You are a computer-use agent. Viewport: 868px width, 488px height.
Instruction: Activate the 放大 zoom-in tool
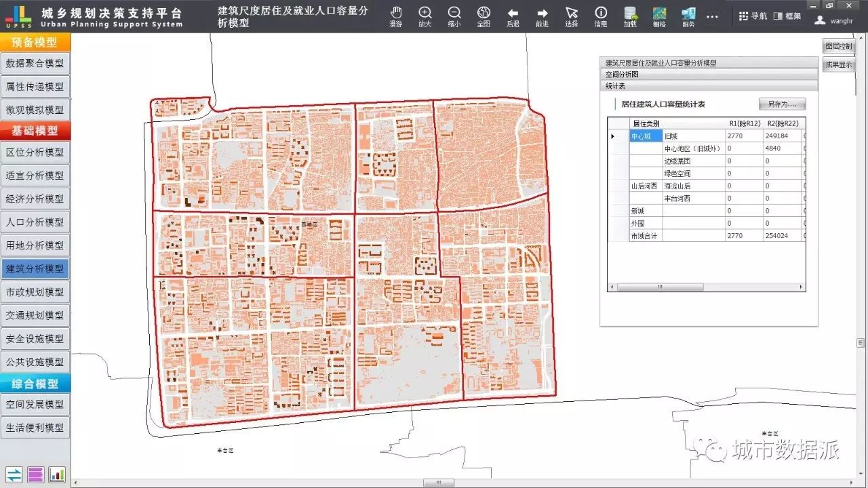[425, 16]
